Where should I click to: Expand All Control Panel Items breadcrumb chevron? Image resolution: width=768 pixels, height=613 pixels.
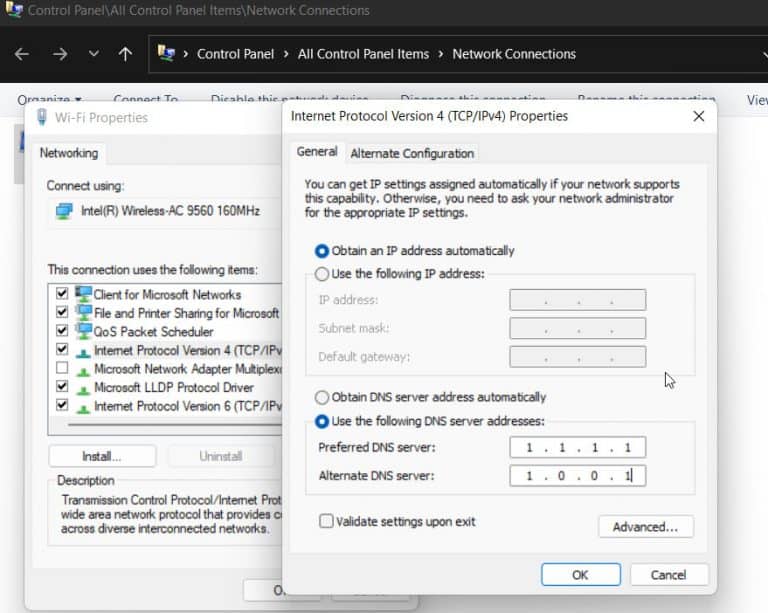tap(441, 54)
